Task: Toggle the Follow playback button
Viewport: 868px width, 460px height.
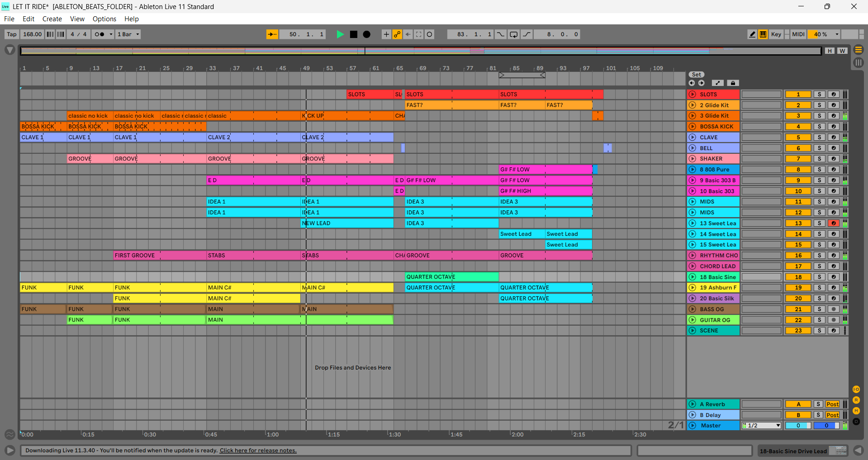Action: pos(272,34)
